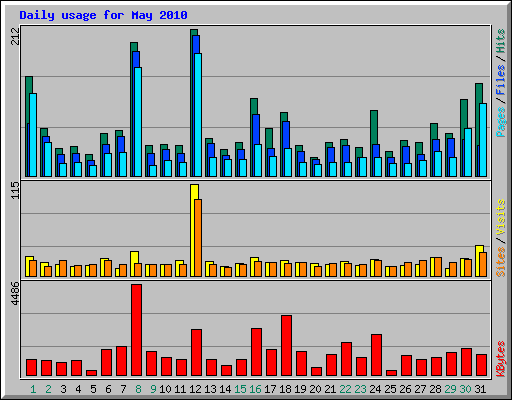512x400 pixels.
Task: Select day 21 on the x-axis
Action: (330, 389)
